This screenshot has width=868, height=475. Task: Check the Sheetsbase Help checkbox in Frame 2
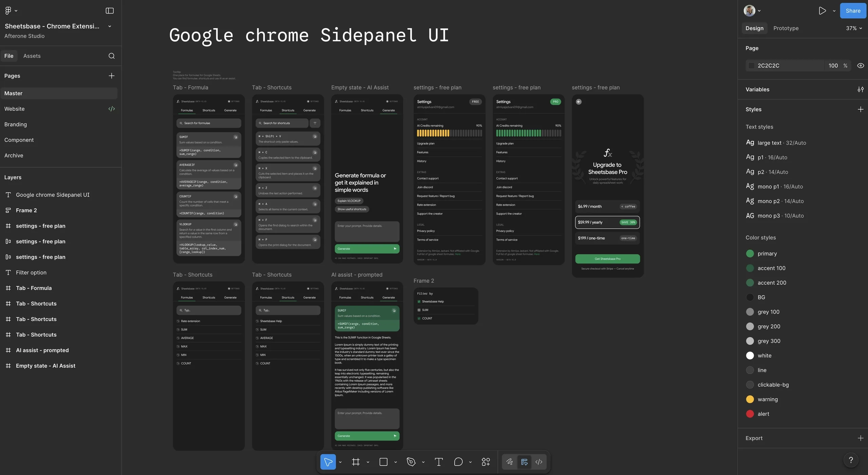[x=419, y=301]
